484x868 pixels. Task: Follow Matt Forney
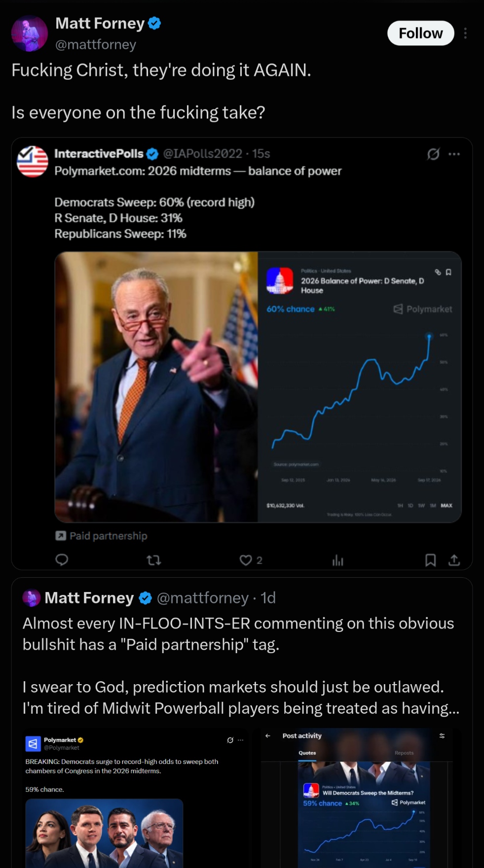click(x=421, y=33)
